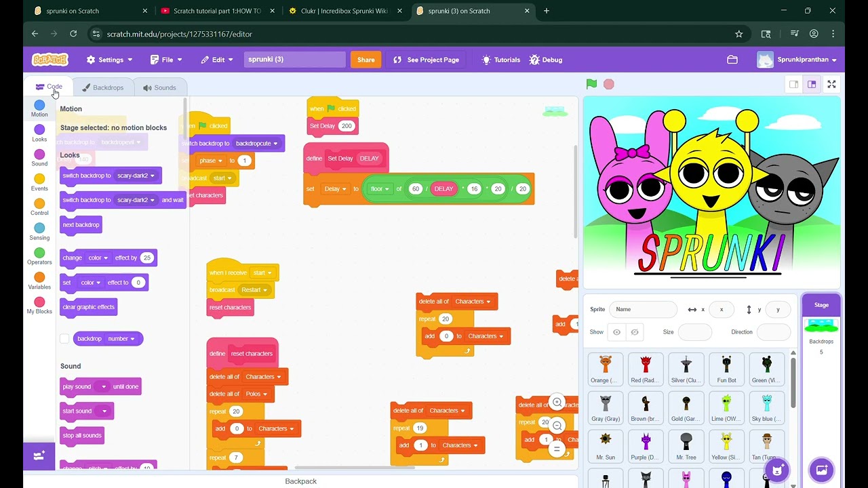Switch to the Backdrops tab
The image size is (868, 488).
102,87
